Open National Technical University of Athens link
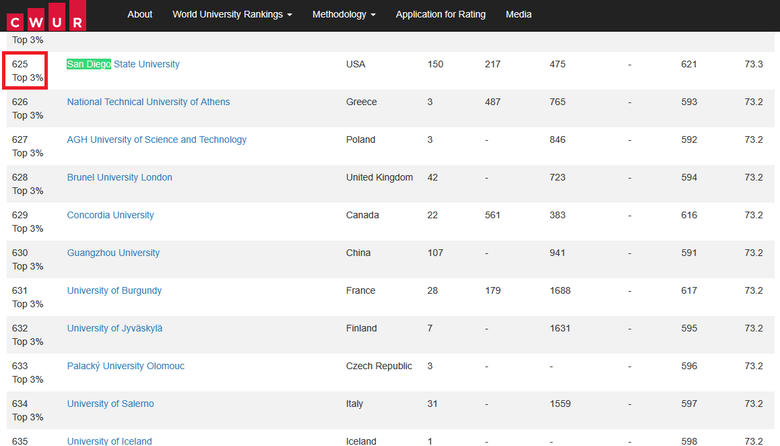780x446 pixels. 148,102
